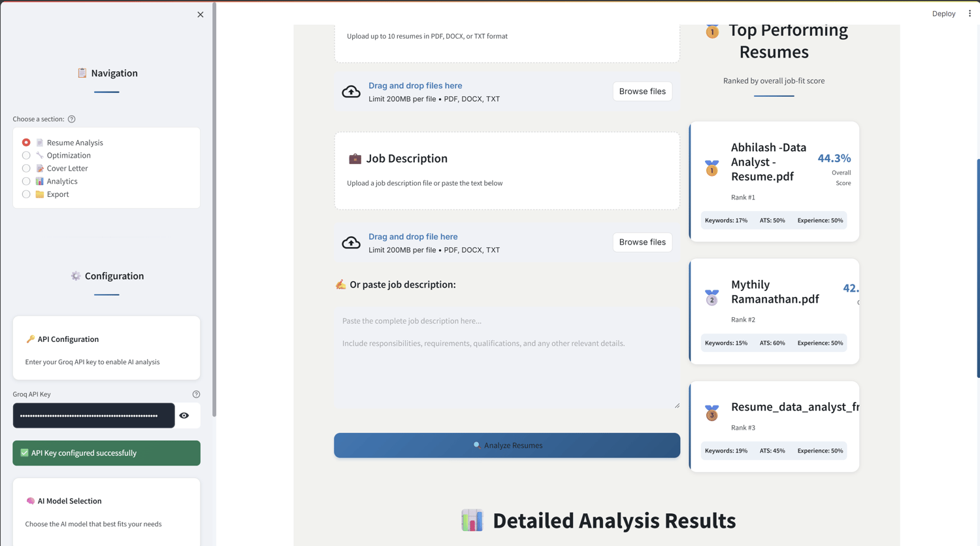This screenshot has width=980, height=546.
Task: Click the "Drag and drop file here" text
Action: tap(413, 237)
